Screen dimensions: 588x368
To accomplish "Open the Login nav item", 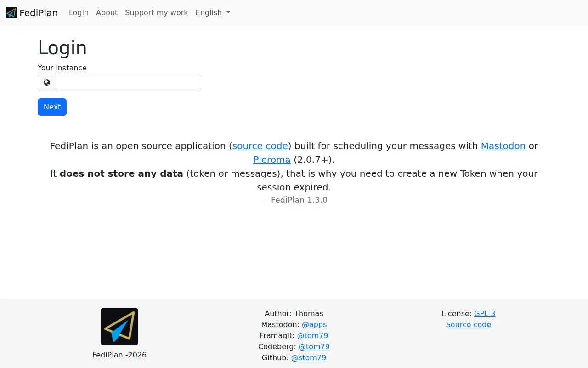I will tap(79, 13).
